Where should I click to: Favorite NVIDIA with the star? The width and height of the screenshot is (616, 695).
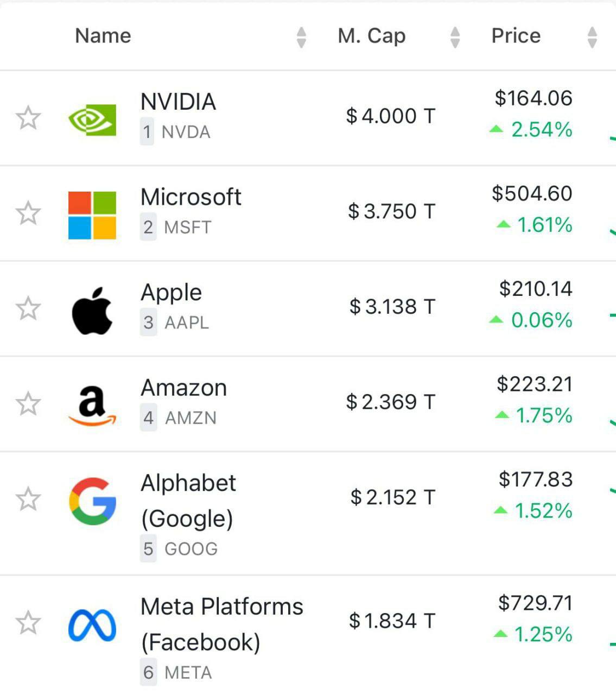pyautogui.click(x=28, y=118)
